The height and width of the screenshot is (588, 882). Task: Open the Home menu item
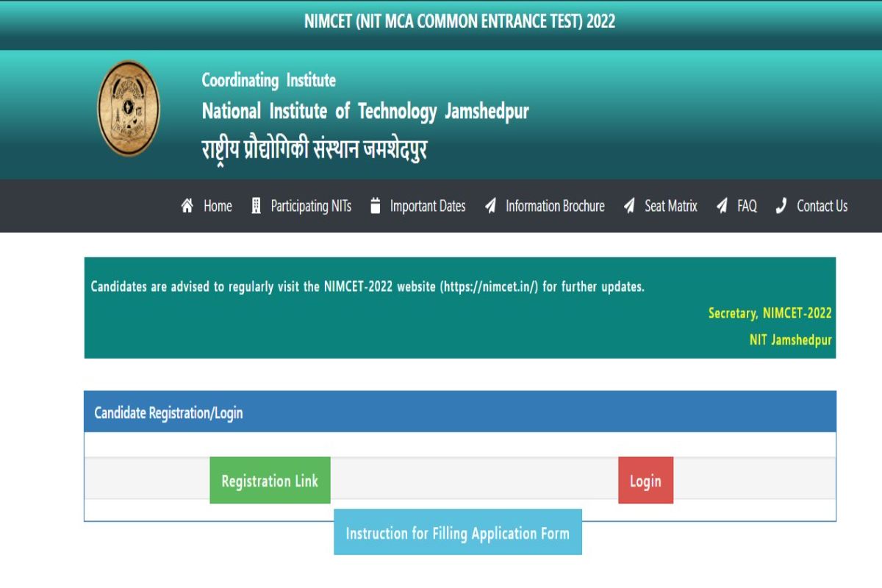[218, 207]
